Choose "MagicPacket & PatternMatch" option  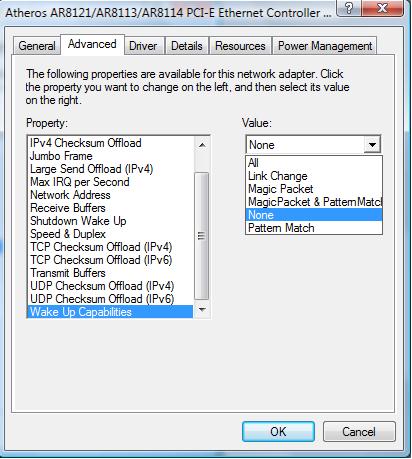coord(314,202)
